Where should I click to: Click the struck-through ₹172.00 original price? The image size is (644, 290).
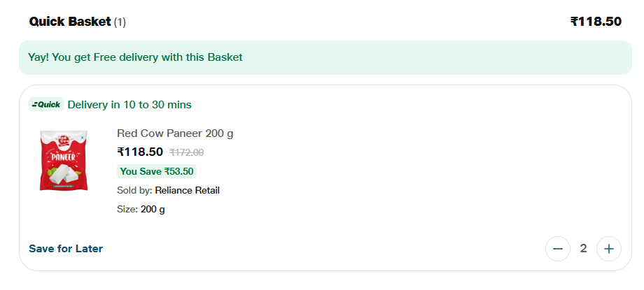click(186, 152)
